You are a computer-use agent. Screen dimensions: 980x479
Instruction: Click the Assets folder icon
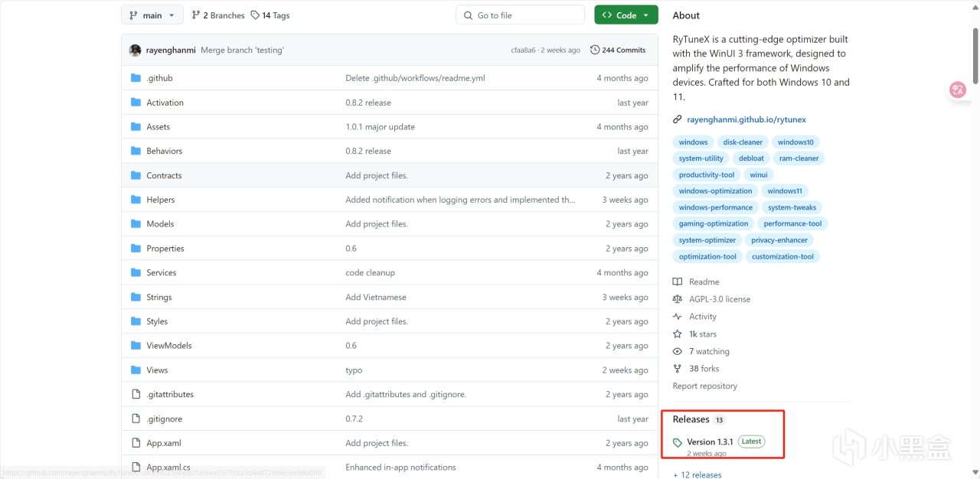coord(136,126)
